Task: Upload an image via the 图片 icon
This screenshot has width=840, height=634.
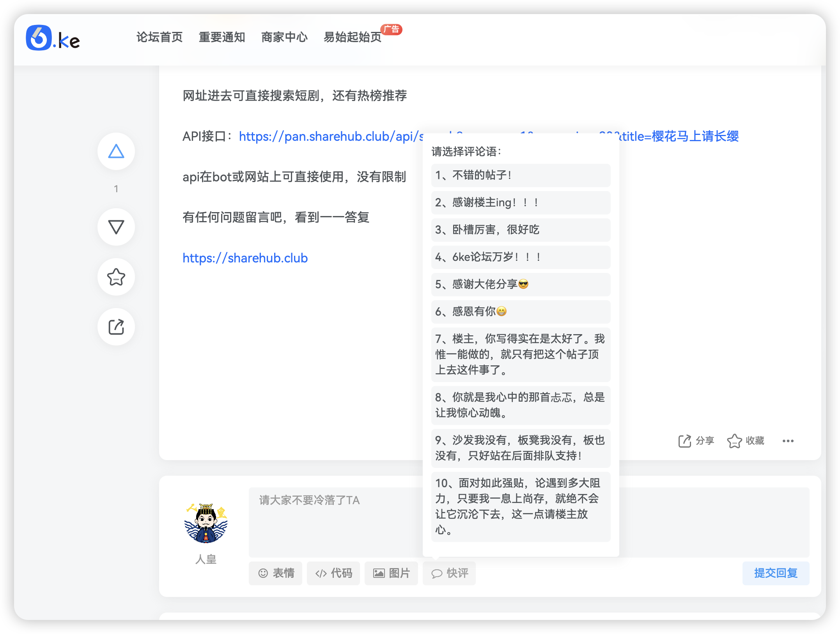Action: click(x=391, y=573)
